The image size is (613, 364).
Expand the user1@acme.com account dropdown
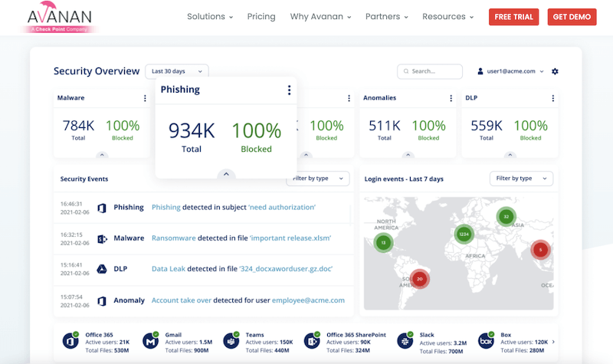542,71
